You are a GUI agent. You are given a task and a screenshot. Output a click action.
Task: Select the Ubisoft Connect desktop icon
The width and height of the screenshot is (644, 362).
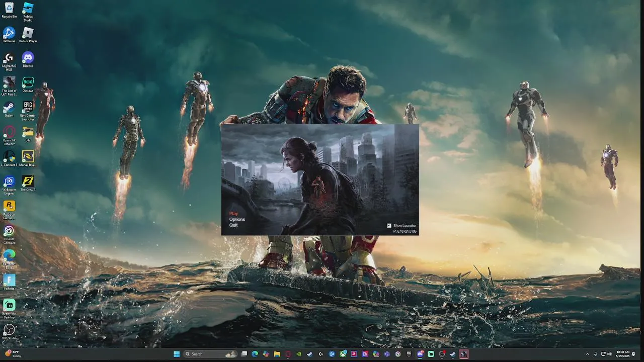9,234
